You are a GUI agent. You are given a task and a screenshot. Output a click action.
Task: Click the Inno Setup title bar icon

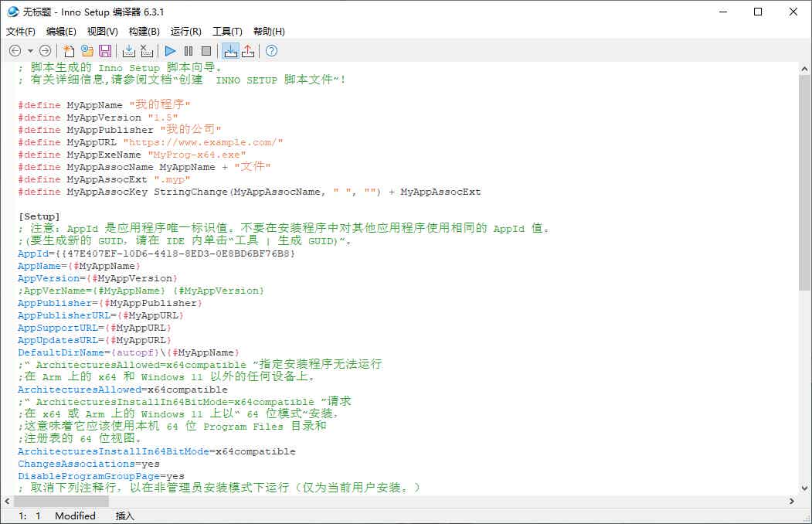tap(13, 12)
